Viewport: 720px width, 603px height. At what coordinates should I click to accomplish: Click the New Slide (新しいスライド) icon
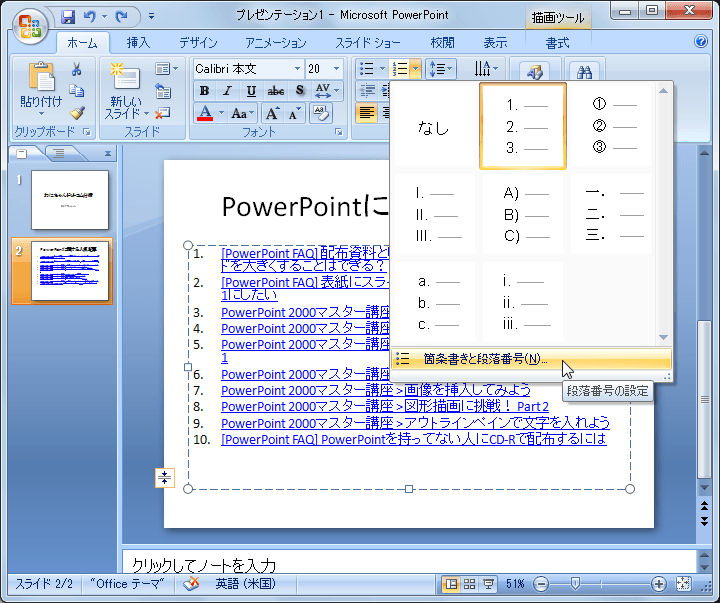(127, 78)
